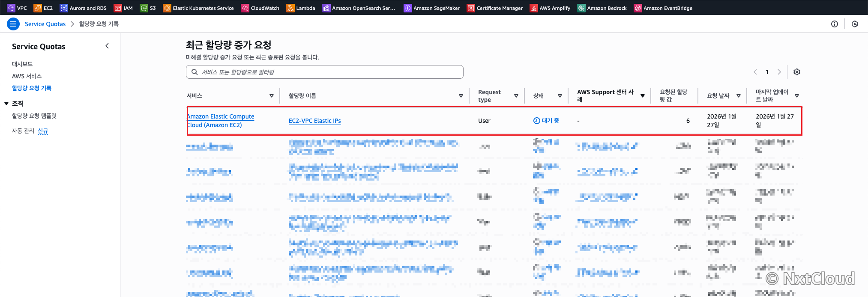The image size is (868, 297).
Task: Focus the service or quota filter field
Action: pos(325,72)
